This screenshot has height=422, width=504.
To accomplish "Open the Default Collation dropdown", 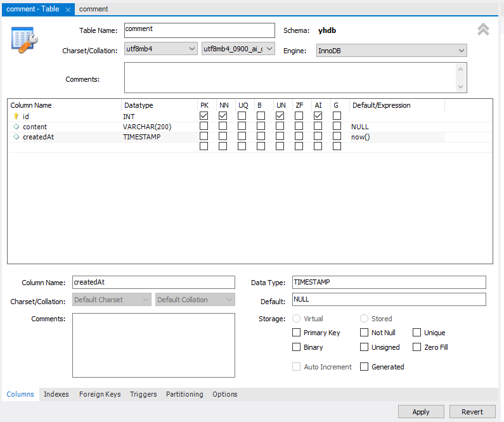I will pyautogui.click(x=195, y=300).
